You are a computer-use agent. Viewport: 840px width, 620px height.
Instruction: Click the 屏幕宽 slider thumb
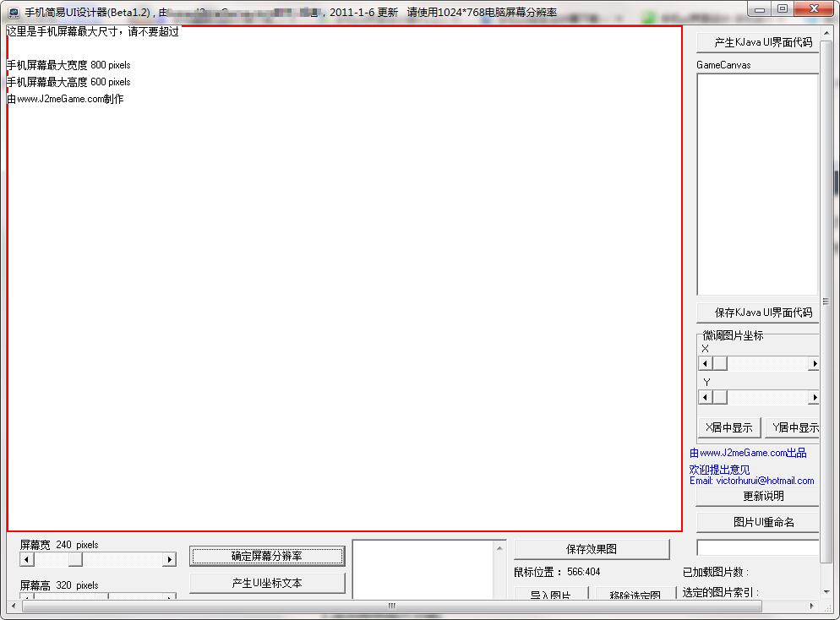[x=74, y=559]
